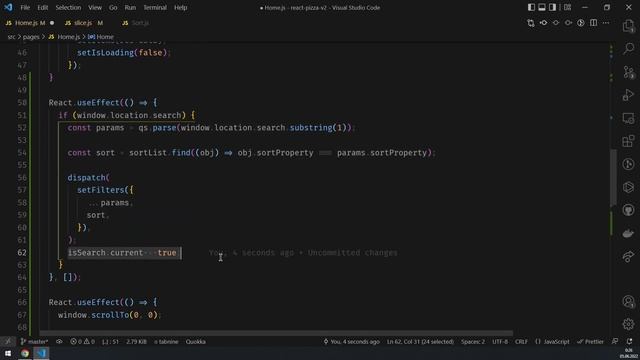640x360 pixels.
Task: Click the Ln 62, Col 31 cursor position
Action: click(x=420, y=342)
